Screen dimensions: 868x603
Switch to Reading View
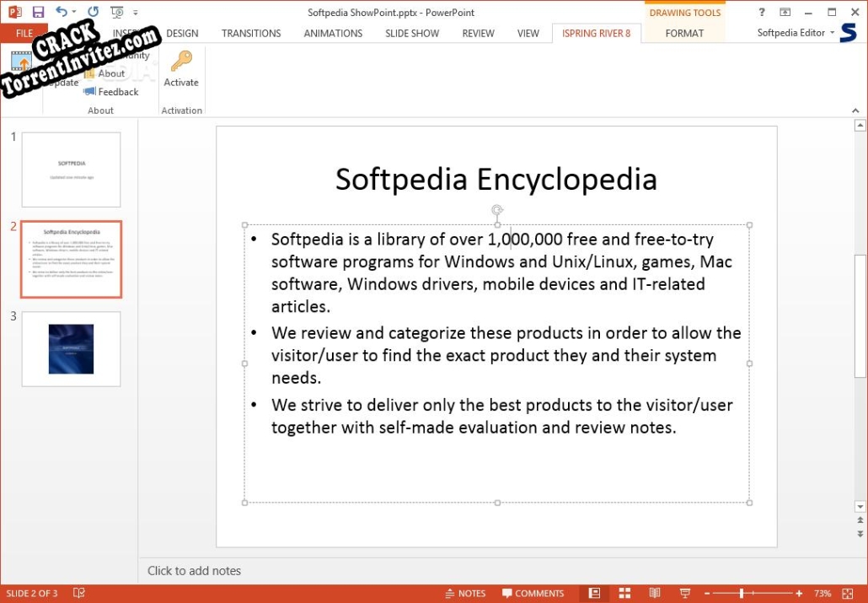click(x=655, y=594)
